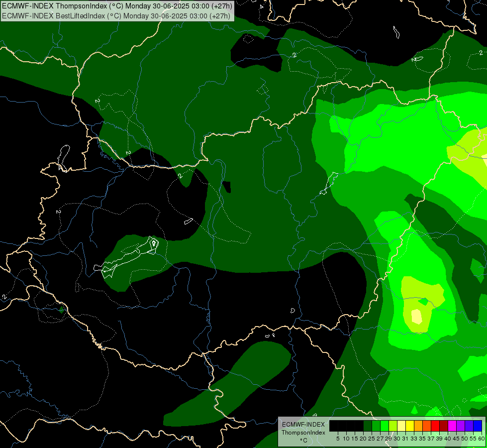This screenshot has width=487, height=448.
Task: Click the small green diamond marker on map
Action: pyautogui.click(x=62, y=310)
